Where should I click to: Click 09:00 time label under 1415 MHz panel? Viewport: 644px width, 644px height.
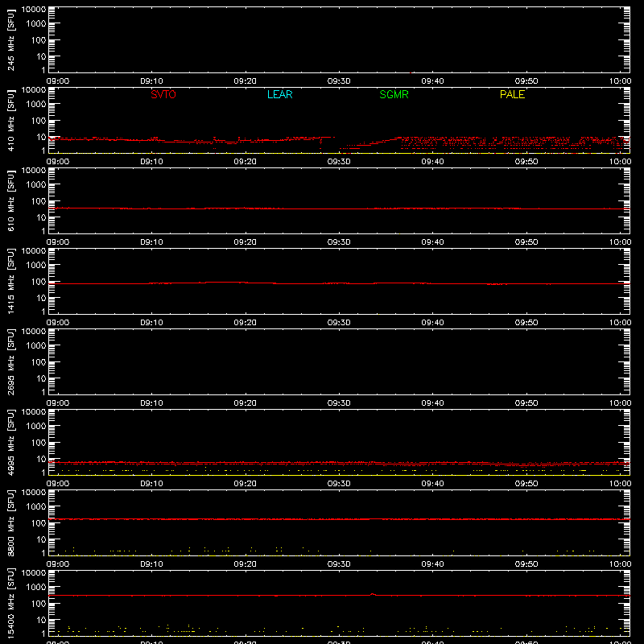(58, 323)
